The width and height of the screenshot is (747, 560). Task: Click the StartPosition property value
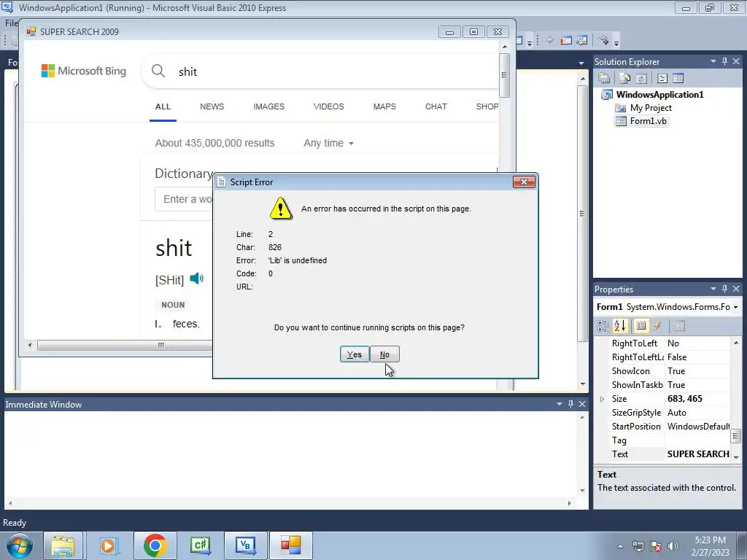click(698, 427)
